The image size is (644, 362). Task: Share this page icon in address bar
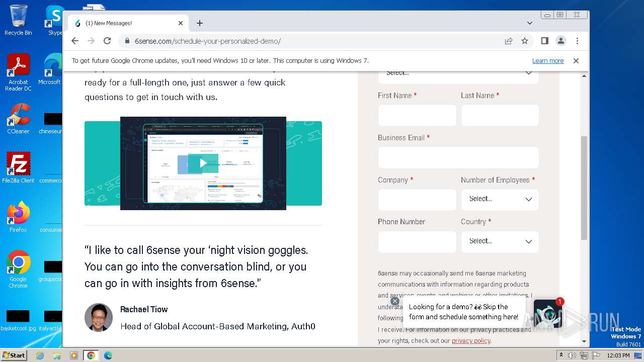click(509, 41)
